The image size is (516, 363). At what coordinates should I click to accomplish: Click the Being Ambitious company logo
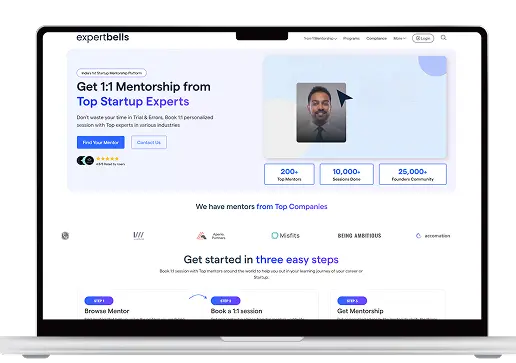click(359, 236)
